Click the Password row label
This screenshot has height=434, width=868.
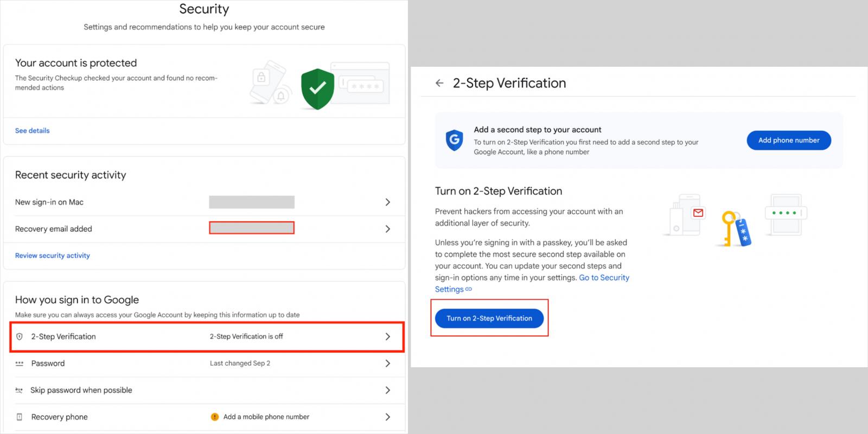pyautogui.click(x=48, y=363)
